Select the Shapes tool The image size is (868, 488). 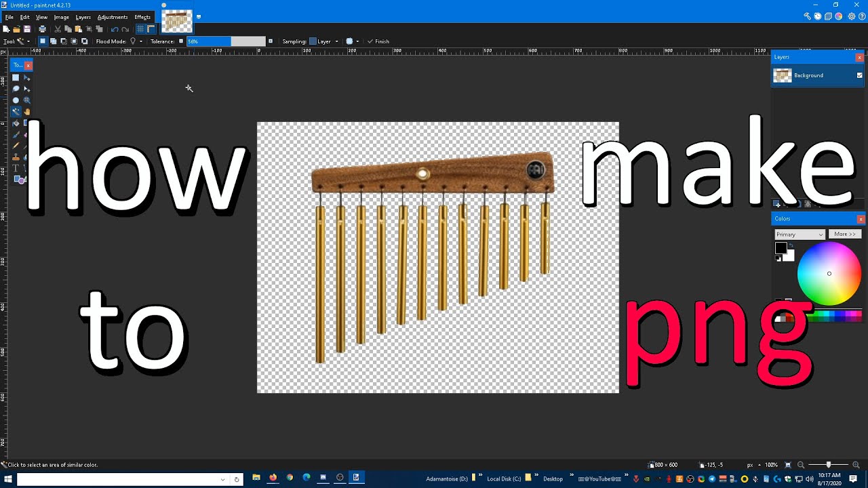coord(20,180)
